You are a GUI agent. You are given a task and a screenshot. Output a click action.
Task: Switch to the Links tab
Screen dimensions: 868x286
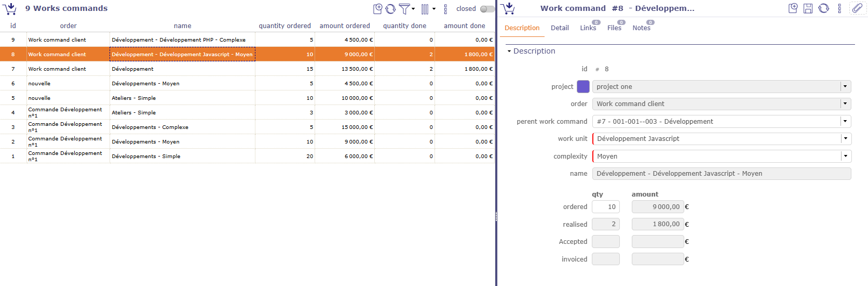click(x=588, y=28)
